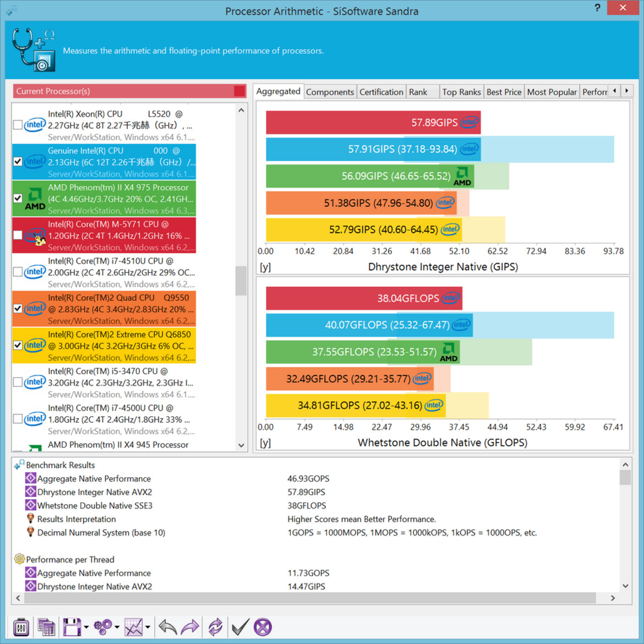Enable the Intel Core M-5Y71 checkbox
Viewport: 644px width, 644px height.
pyautogui.click(x=18, y=235)
